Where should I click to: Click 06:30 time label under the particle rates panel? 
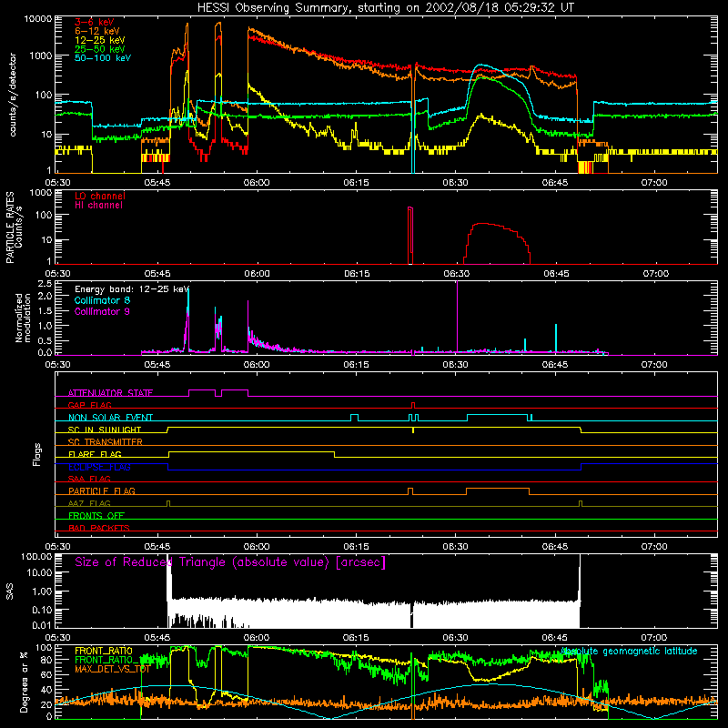456,274
